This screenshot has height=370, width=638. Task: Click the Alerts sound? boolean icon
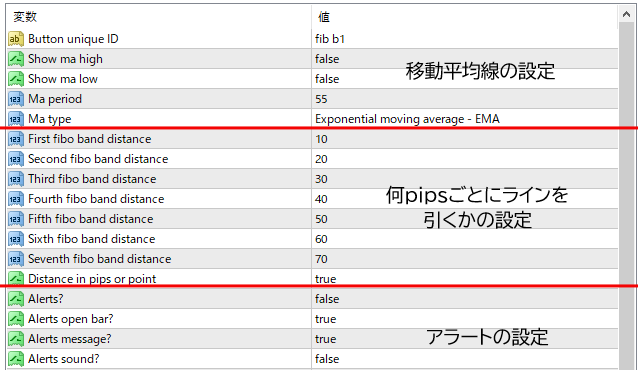[x=15, y=359]
